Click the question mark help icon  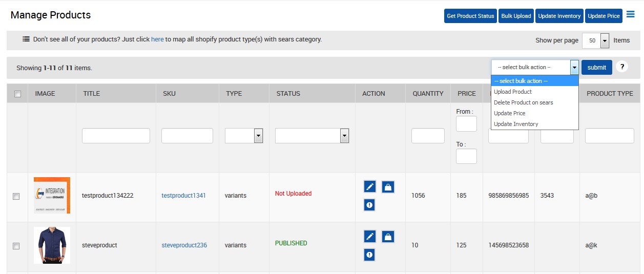click(x=621, y=67)
